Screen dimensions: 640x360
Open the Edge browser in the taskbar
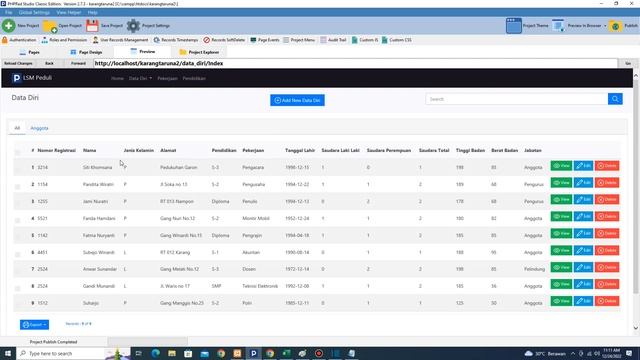[x=156, y=353]
